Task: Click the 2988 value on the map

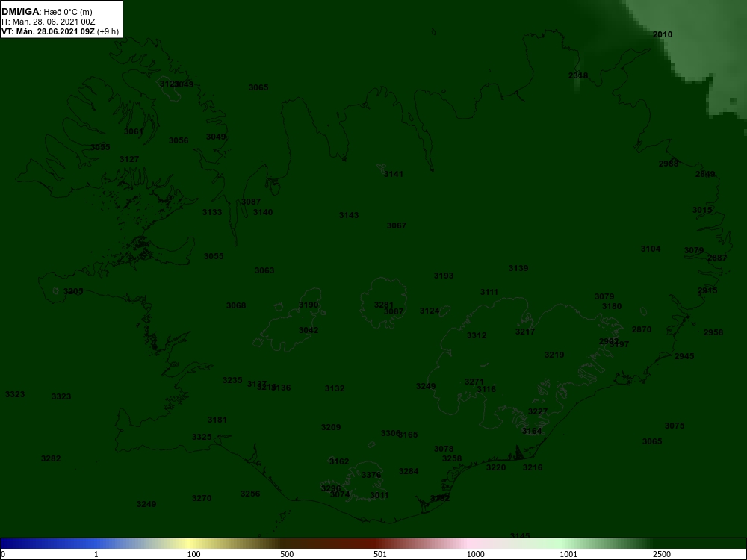Action: (x=669, y=164)
